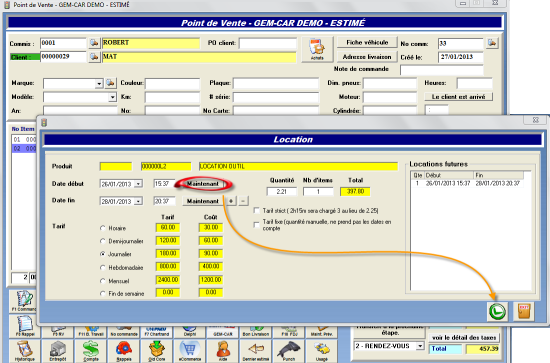This screenshot has height=363, width=550.
Task: Click the Total value 397.80
Action: pyautogui.click(x=355, y=191)
